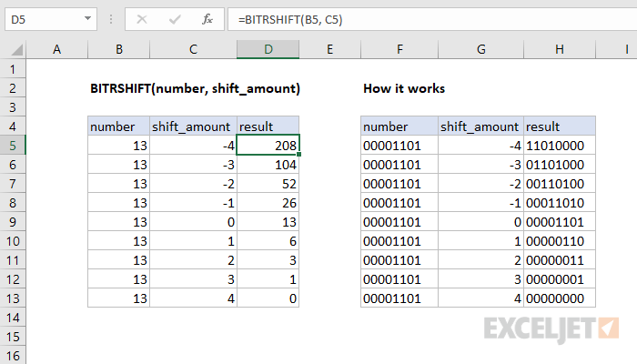
Task: Select row 16 header
Action: click(13, 356)
